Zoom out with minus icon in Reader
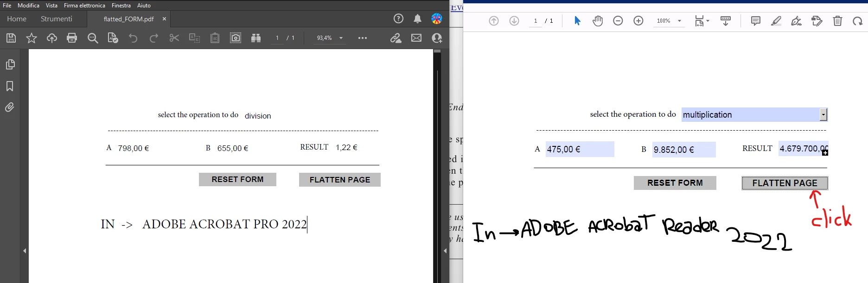 618,21
